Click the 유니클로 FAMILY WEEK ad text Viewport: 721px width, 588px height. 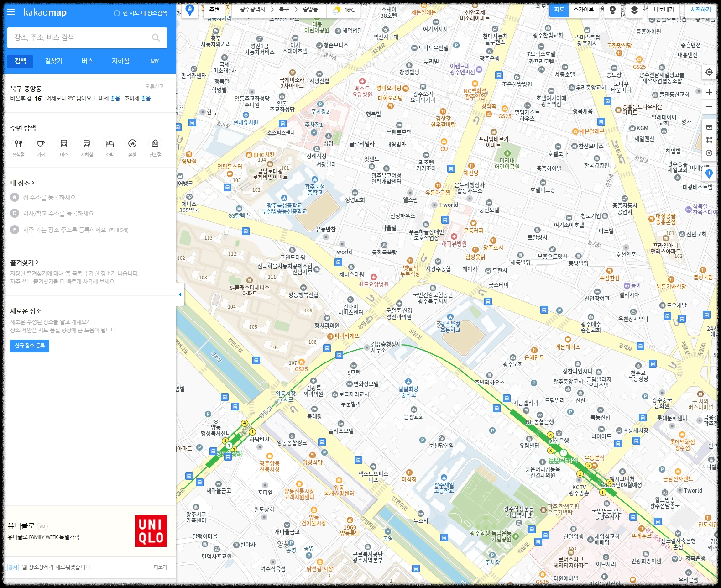point(43,537)
